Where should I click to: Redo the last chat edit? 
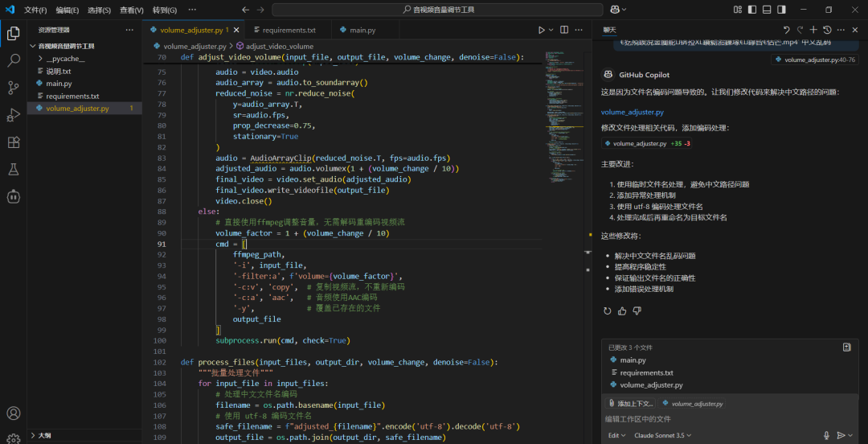[x=800, y=30]
